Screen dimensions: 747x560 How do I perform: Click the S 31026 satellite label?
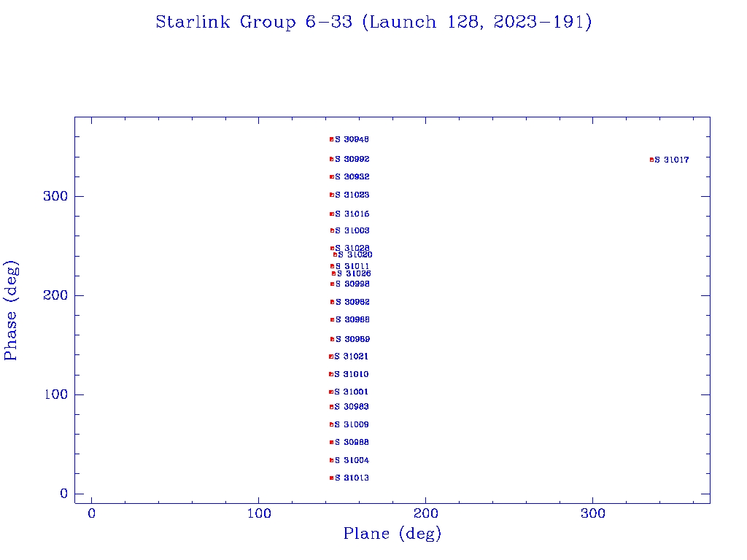tap(354, 273)
